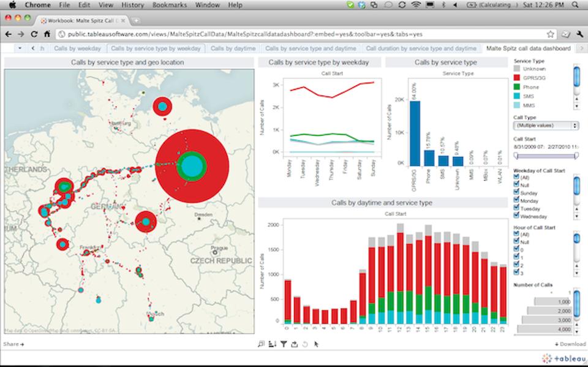This screenshot has width=588, height=367.
Task: Click the GPRS/3G bar in service chart
Action: click(x=415, y=133)
